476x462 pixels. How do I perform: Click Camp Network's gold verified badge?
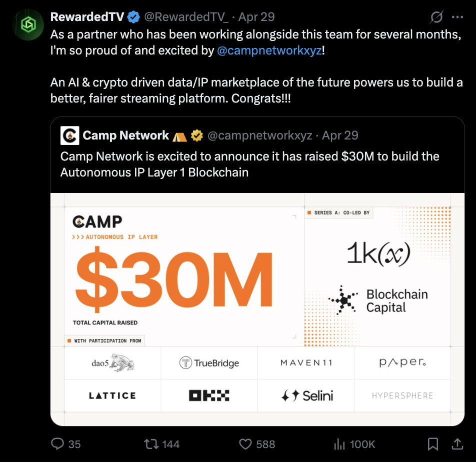tap(196, 135)
